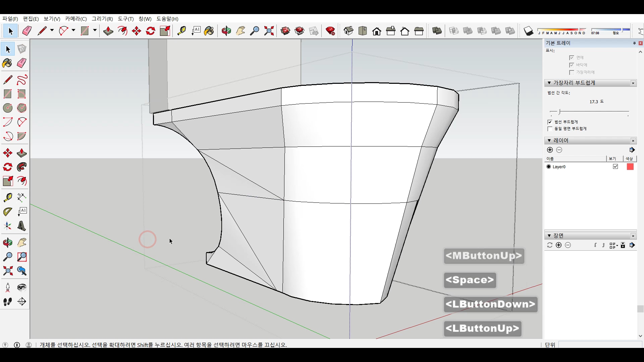Collapse the 가장자리 부드럽게 panel
Viewport: 644px width, 362px height.
click(549, 83)
